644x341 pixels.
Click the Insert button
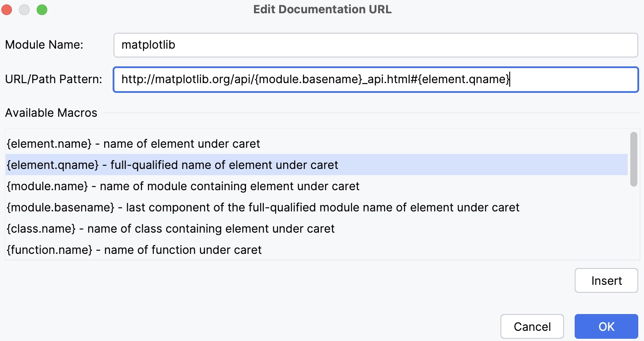[606, 280]
